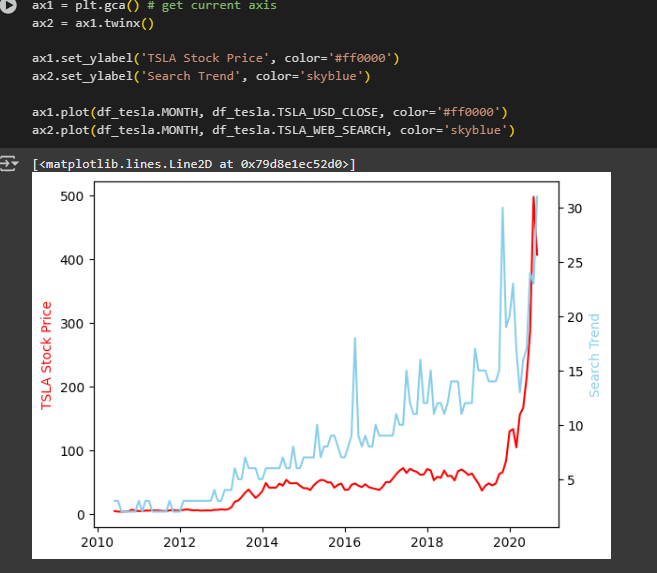Click the 2016 x-axis label
This screenshot has width=657, height=573.
pyautogui.click(x=344, y=542)
